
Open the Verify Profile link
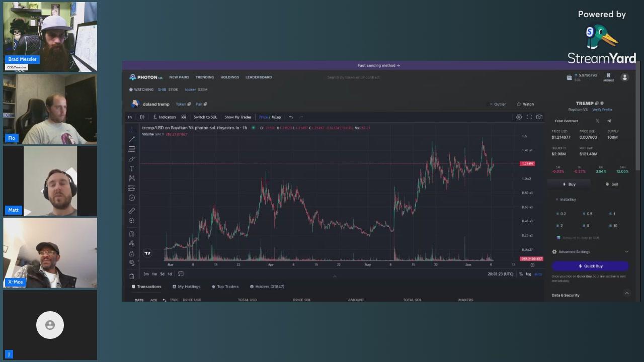602,110
